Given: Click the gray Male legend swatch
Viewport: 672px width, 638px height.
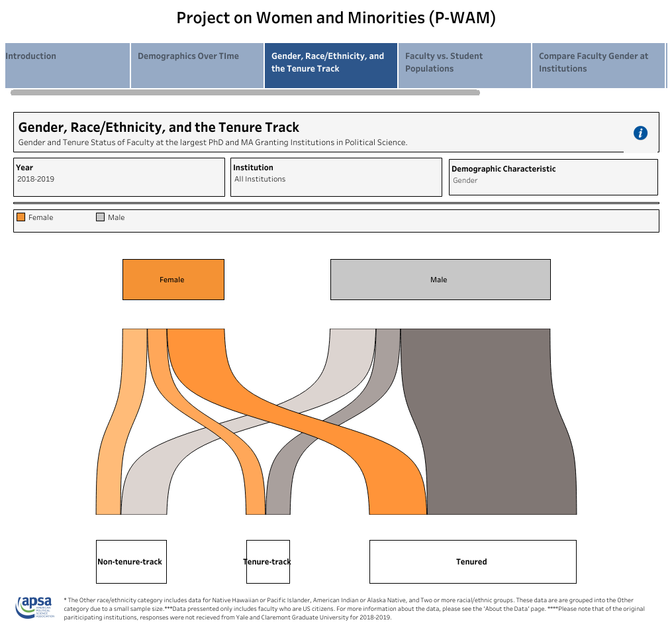Looking at the screenshot, I should click(101, 217).
